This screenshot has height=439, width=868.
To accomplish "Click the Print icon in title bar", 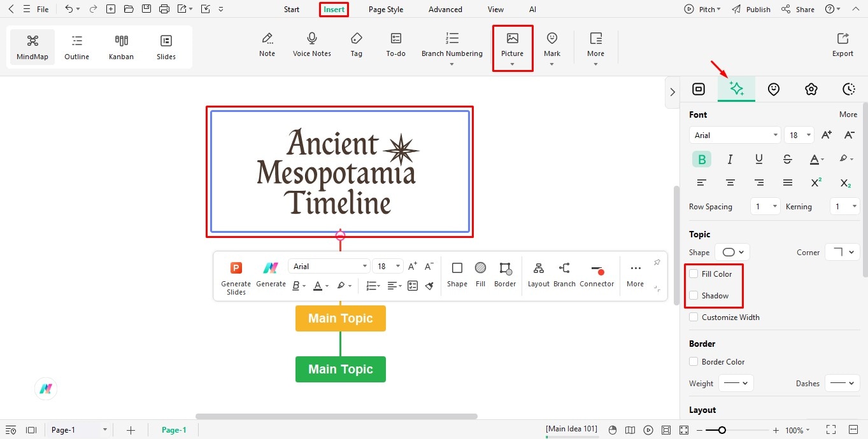I will pyautogui.click(x=164, y=9).
